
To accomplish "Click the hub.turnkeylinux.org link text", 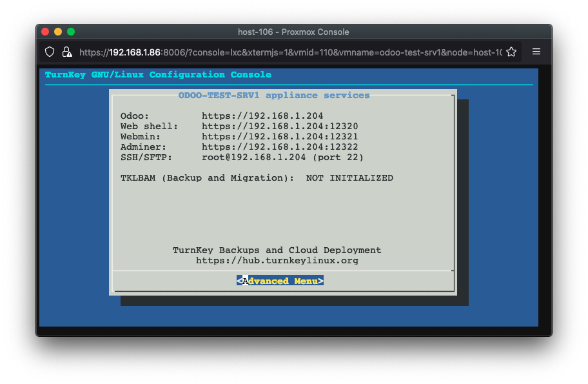I will 277,261.
